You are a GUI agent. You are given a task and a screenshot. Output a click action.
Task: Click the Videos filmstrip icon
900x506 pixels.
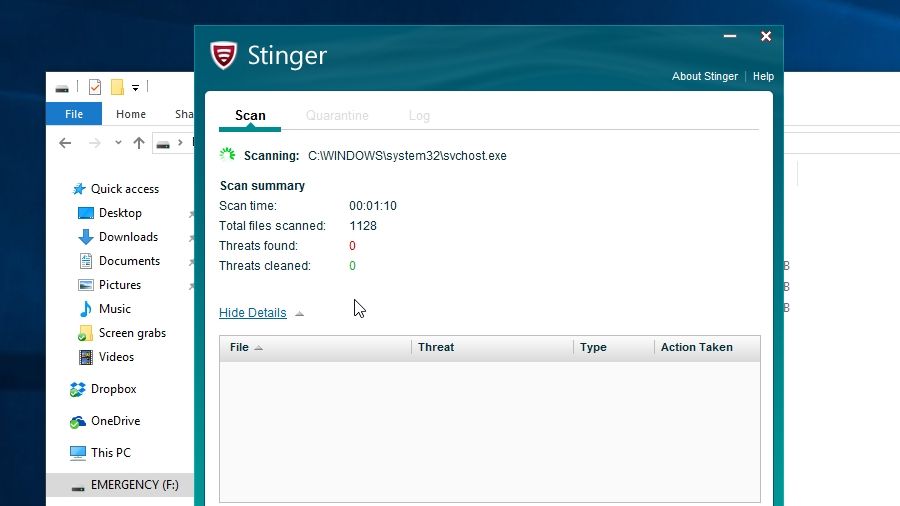[86, 357]
